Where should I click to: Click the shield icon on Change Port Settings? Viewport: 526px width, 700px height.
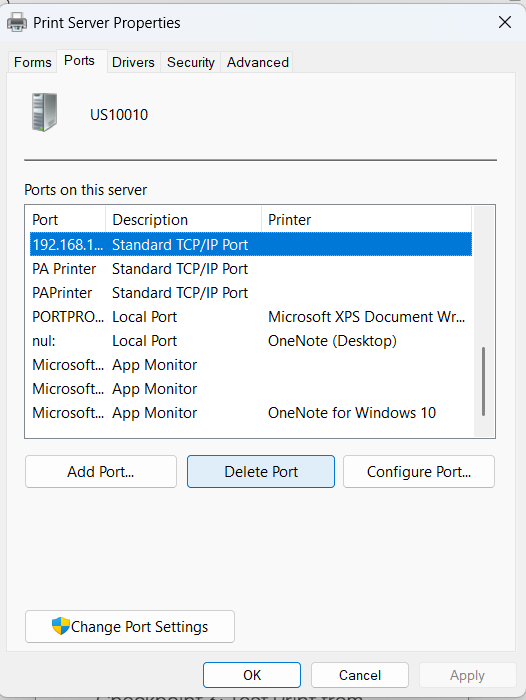tap(60, 626)
